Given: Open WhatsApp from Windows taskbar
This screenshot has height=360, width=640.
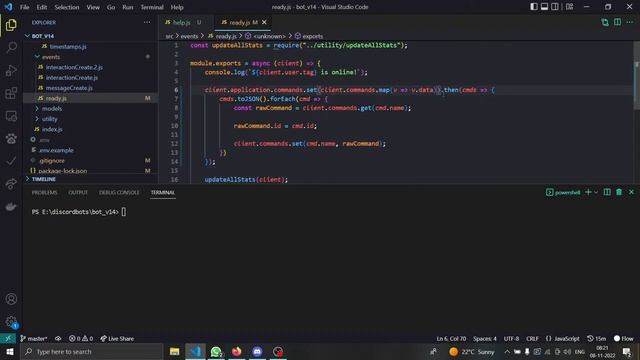Looking at the screenshot, I should pyautogui.click(x=216, y=351).
